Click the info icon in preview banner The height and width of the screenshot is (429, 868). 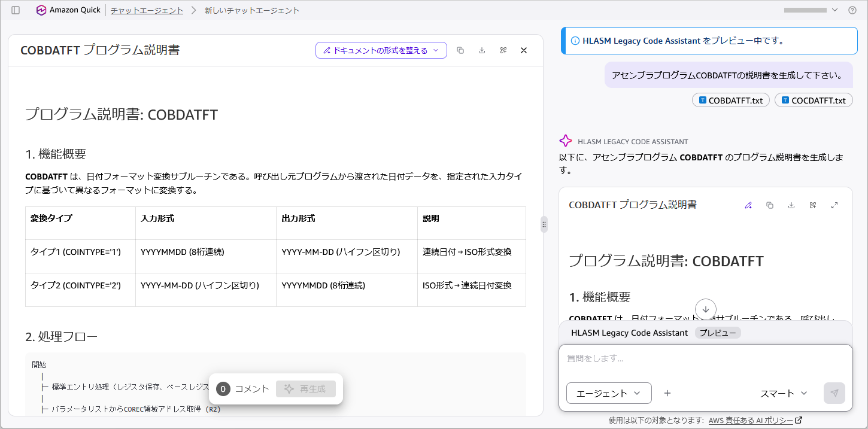pos(575,41)
